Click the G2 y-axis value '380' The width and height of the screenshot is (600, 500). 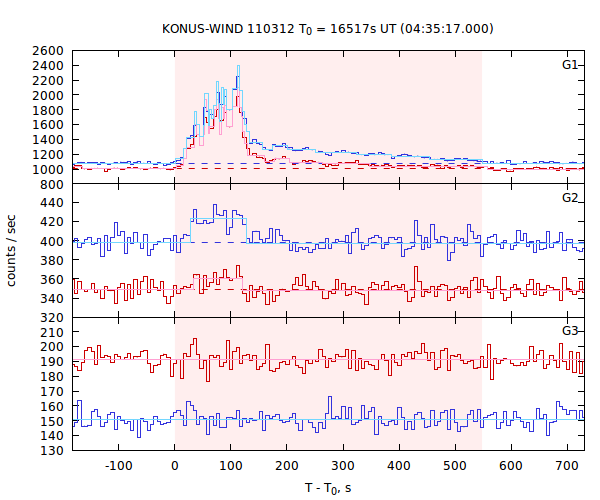tap(52, 260)
